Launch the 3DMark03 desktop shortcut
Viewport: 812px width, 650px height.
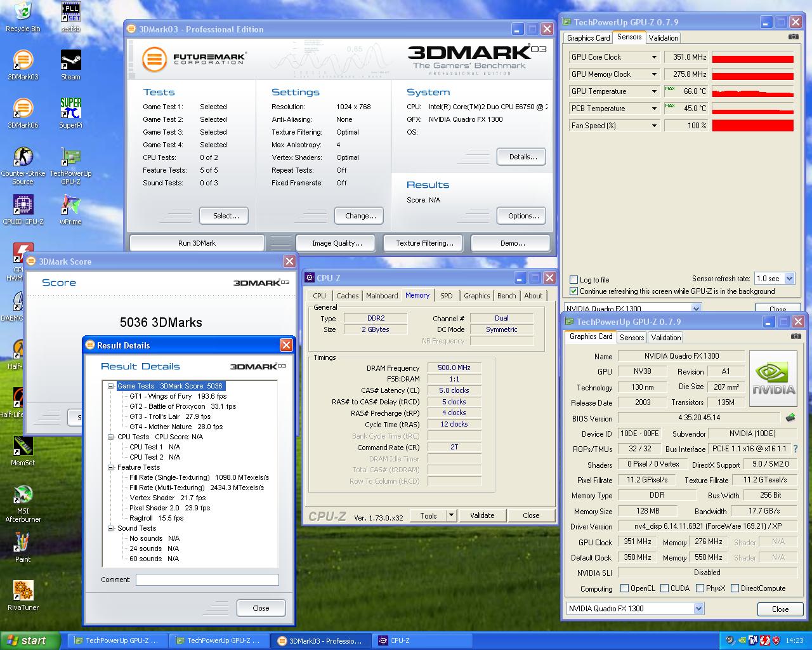click(x=23, y=65)
